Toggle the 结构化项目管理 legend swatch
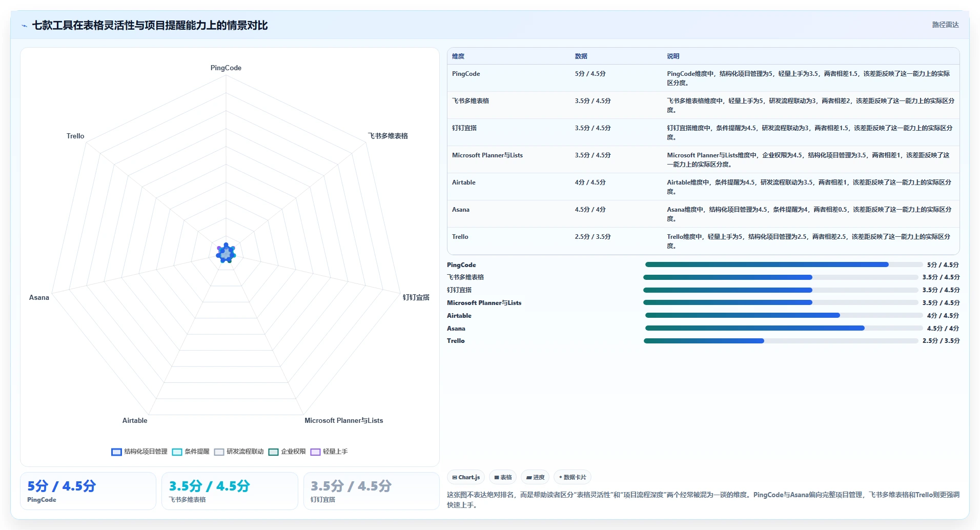Viewport: 980px width, 530px height. point(116,452)
